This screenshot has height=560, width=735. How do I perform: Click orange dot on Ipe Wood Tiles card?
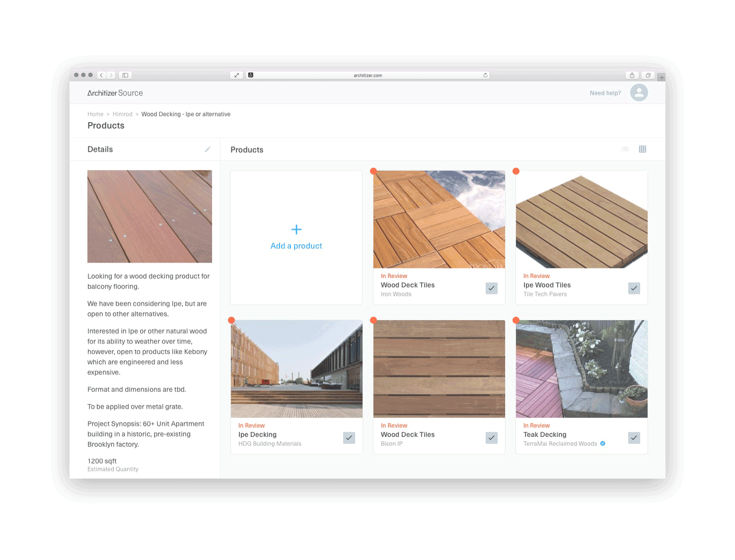click(x=516, y=171)
